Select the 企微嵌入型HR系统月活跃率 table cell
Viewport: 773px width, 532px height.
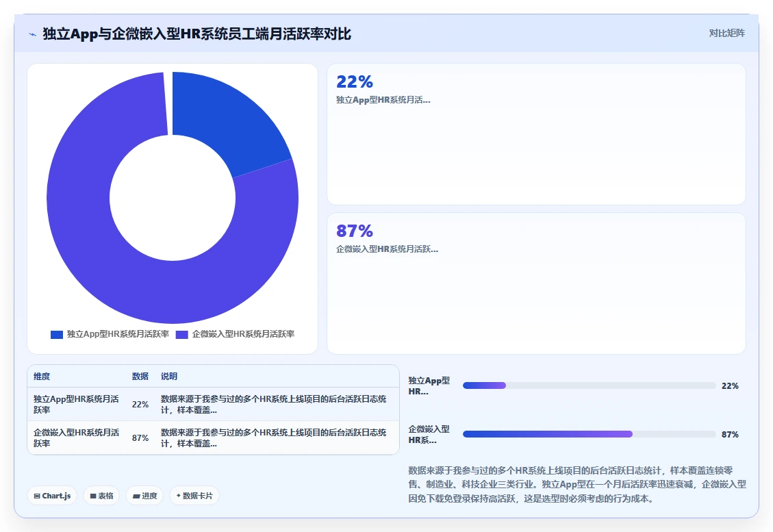click(x=77, y=438)
